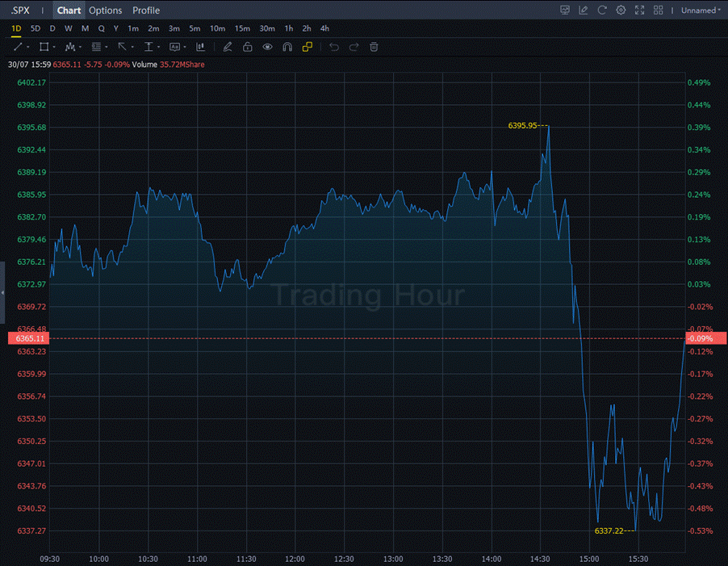
Task: Click the refresh chart icon
Action: [602, 10]
